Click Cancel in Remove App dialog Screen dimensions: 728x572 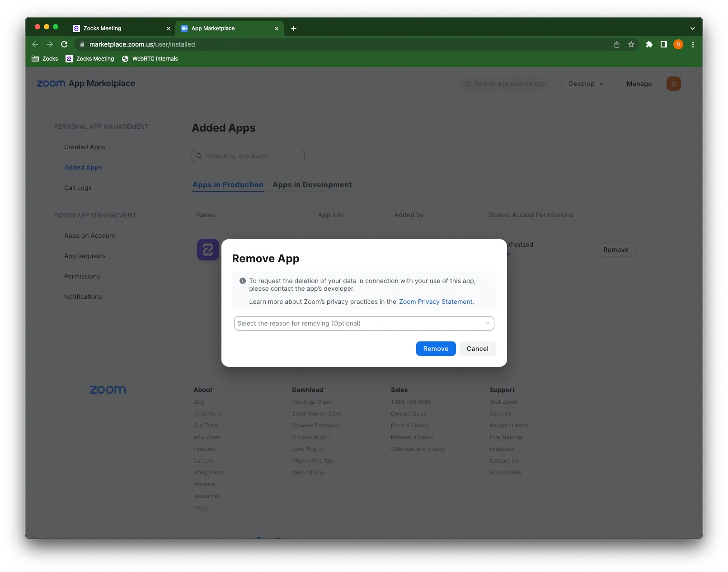(478, 349)
